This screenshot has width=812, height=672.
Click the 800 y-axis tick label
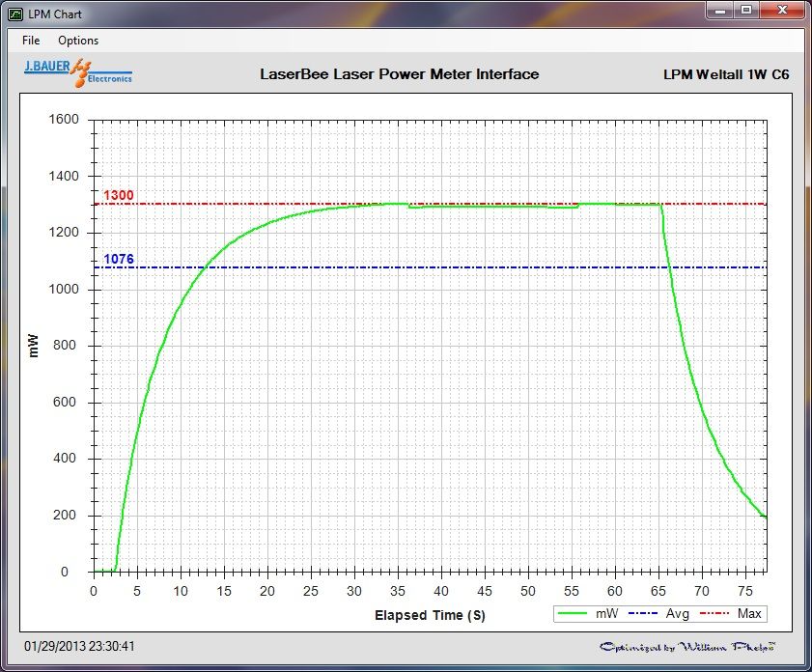pyautogui.click(x=65, y=345)
